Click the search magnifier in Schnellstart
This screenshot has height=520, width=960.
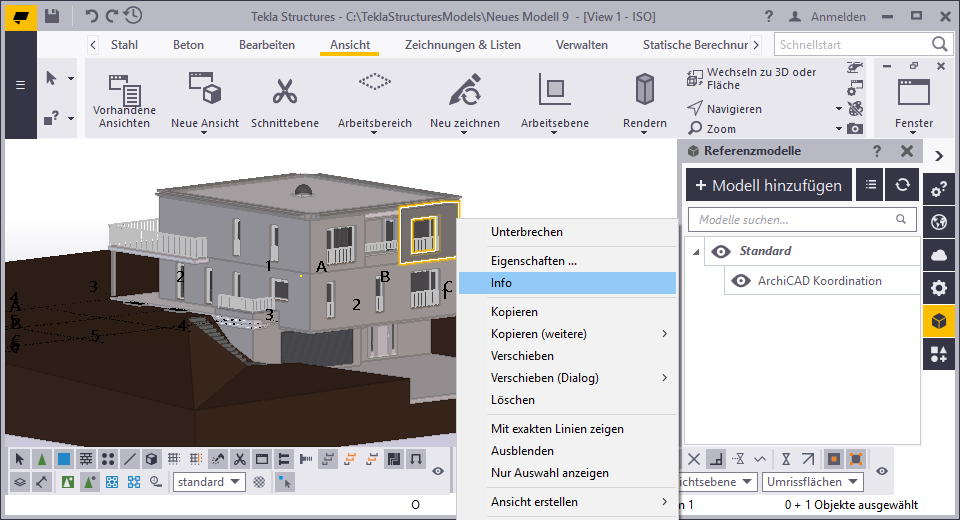939,44
